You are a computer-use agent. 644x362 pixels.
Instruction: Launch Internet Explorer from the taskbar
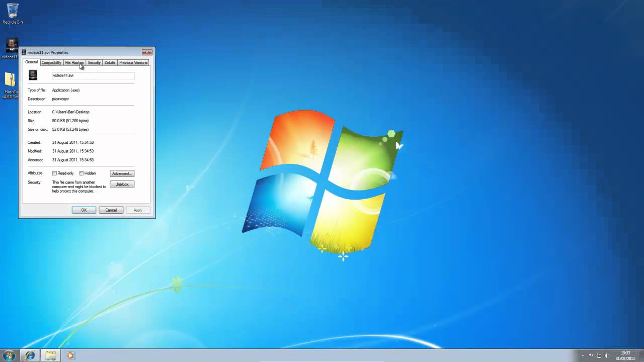30,355
